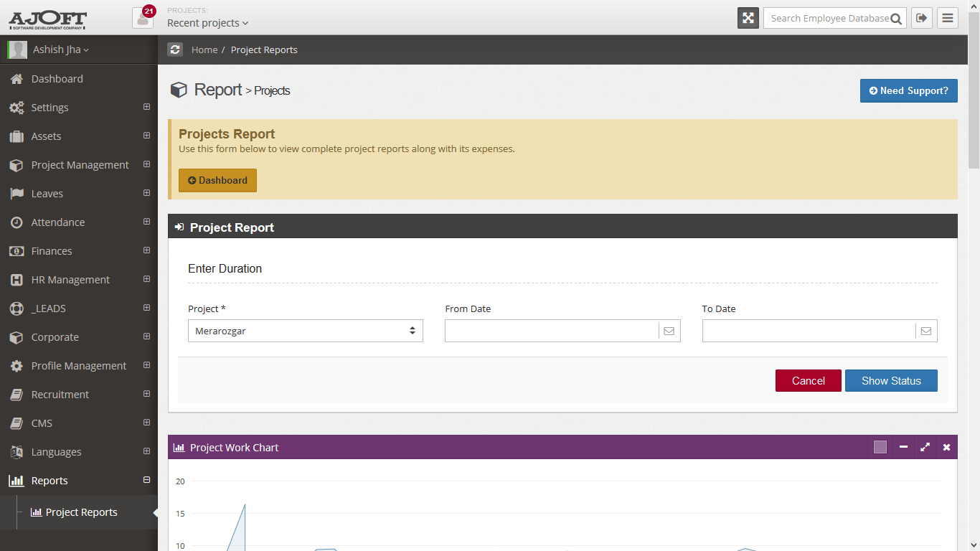980x551 pixels.
Task: Expand the Finances submenu plus icon
Action: click(x=146, y=250)
